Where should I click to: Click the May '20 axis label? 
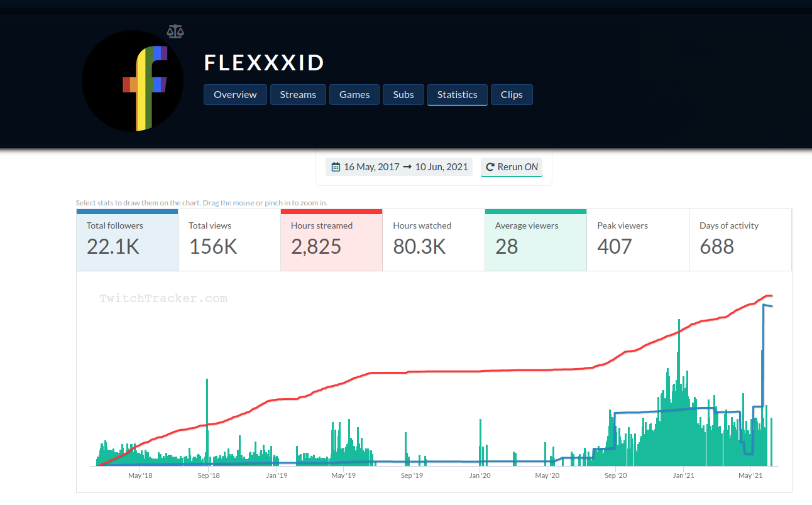point(547,475)
